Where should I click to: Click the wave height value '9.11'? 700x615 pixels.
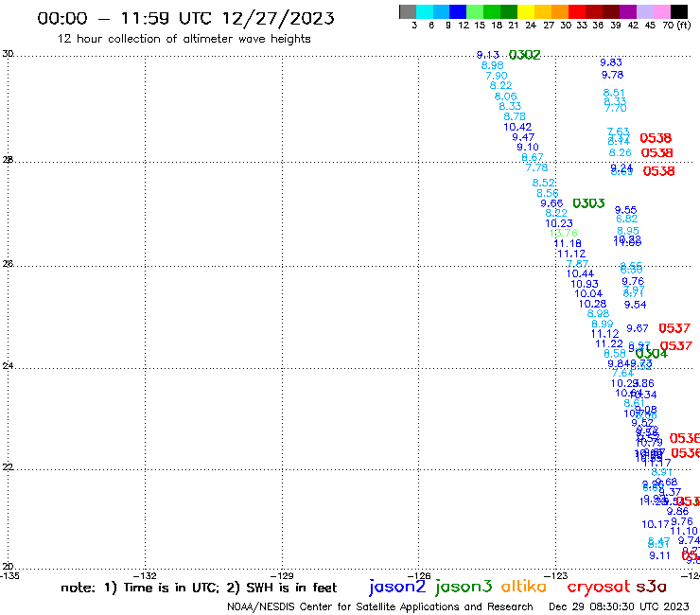[x=660, y=555]
